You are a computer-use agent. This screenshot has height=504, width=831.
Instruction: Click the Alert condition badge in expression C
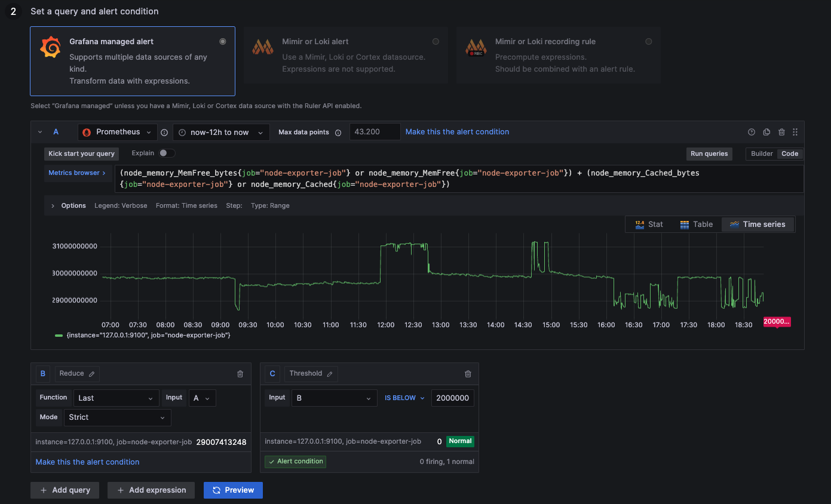(296, 462)
